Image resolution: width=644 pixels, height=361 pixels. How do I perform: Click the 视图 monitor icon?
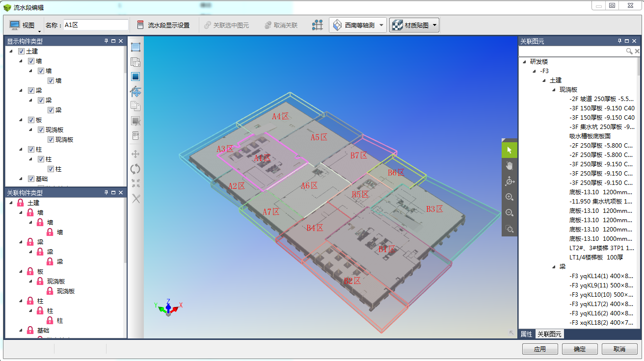click(x=15, y=25)
